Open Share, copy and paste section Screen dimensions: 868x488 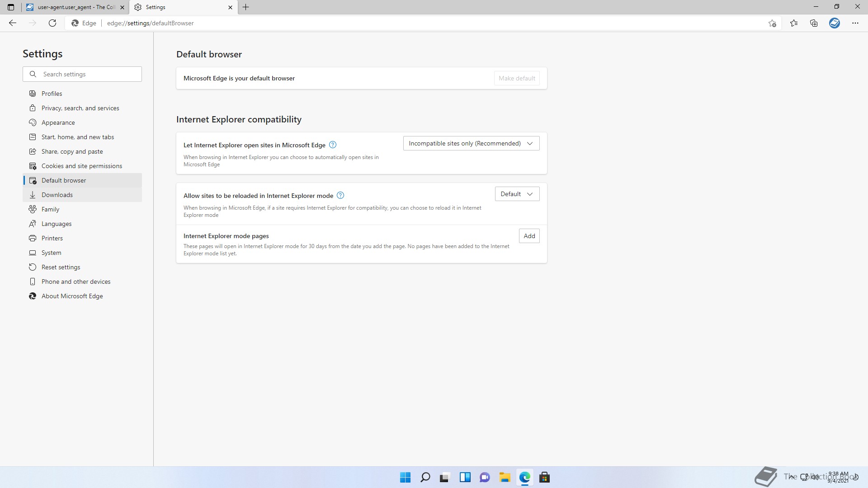[82, 151]
